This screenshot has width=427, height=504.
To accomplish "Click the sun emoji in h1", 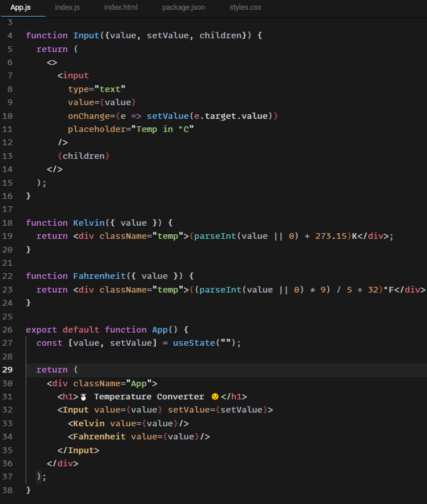I will 215,397.
